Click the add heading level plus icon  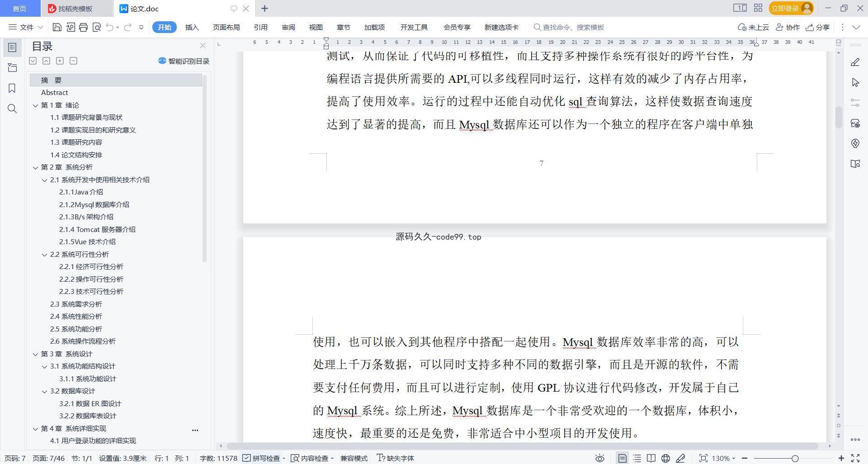click(60, 61)
